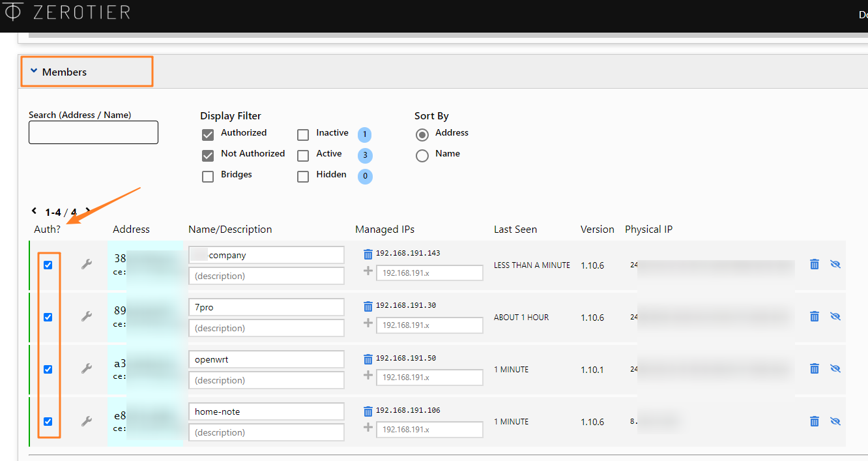Edit the home-note name field
The height and width of the screenshot is (461, 868).
(266, 411)
